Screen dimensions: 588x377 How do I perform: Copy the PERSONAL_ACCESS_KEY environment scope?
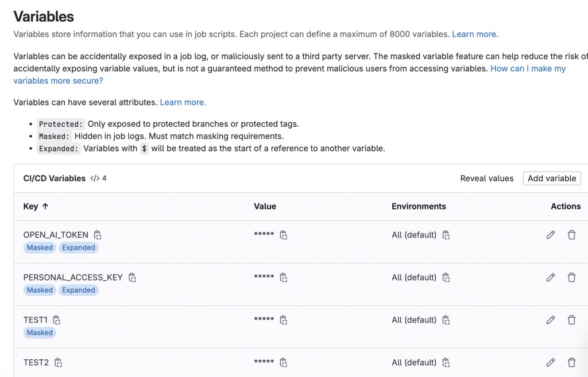pos(446,277)
